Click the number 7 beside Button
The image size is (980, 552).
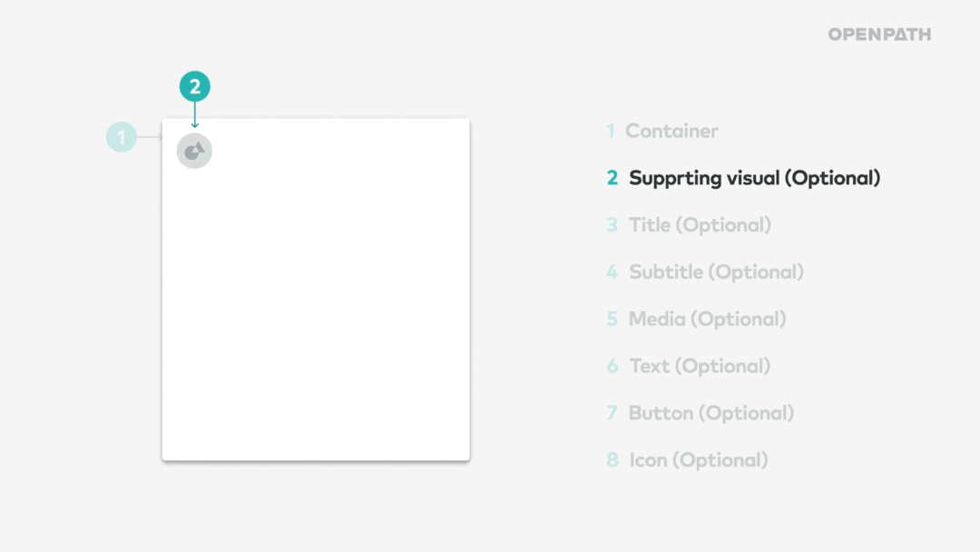pyautogui.click(x=612, y=412)
